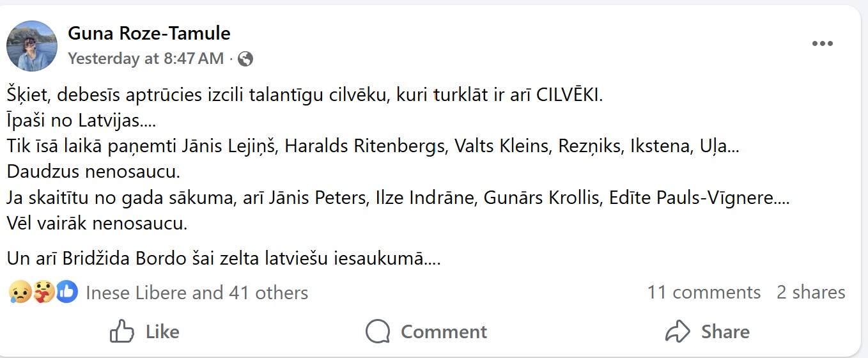Click the sad crying reaction emoji

tap(20, 293)
